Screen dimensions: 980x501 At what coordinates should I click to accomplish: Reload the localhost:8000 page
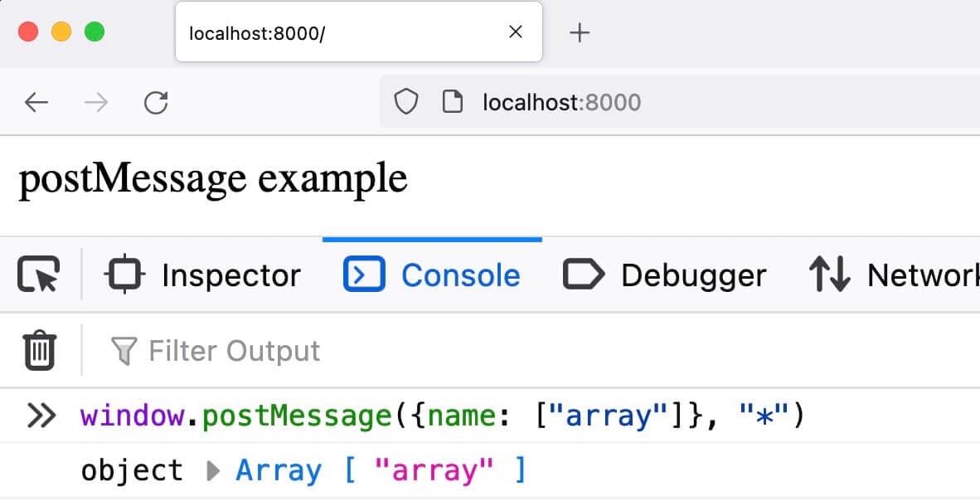[x=156, y=101]
